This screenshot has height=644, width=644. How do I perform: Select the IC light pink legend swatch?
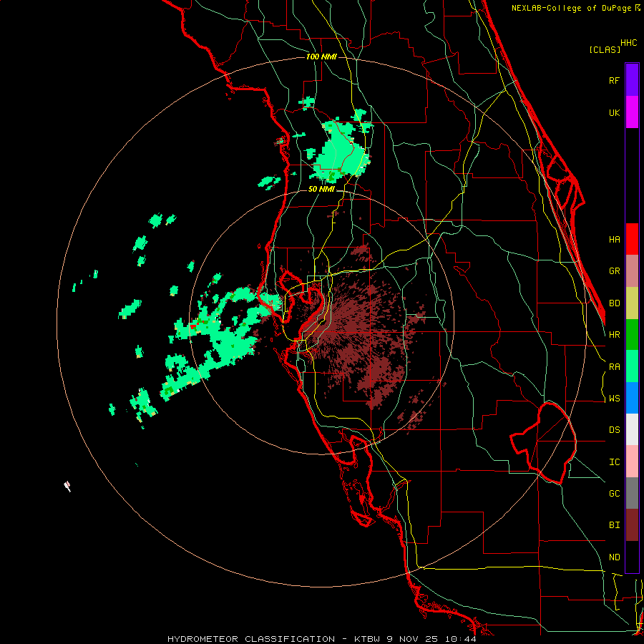[632, 462]
